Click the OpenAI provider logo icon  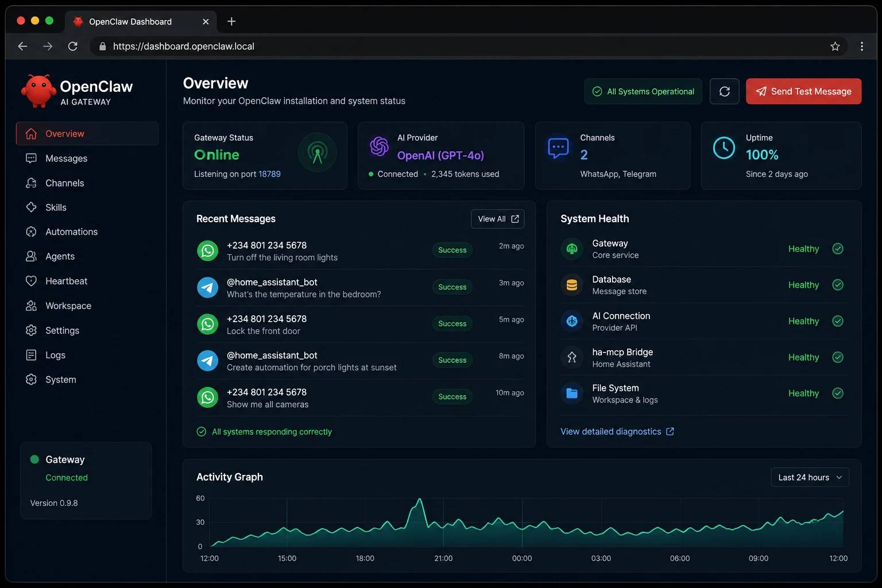tap(379, 146)
